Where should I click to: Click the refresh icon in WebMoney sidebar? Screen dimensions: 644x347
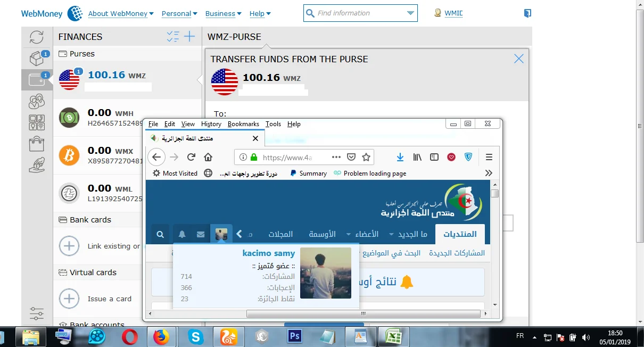pos(37,37)
